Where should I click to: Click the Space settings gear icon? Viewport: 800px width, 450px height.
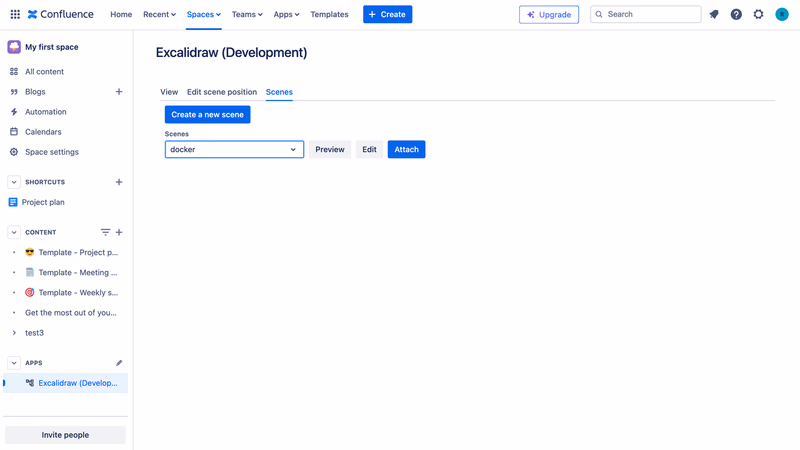14,152
